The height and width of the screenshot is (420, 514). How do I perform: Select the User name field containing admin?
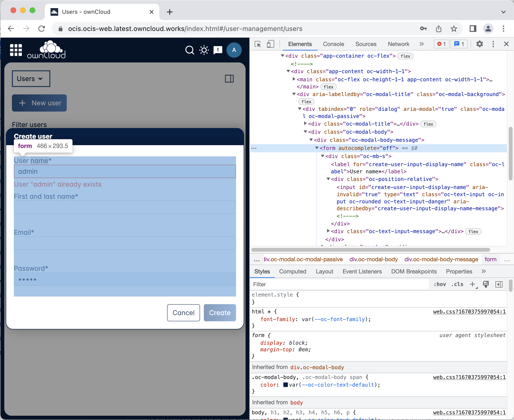pyautogui.click(x=125, y=171)
